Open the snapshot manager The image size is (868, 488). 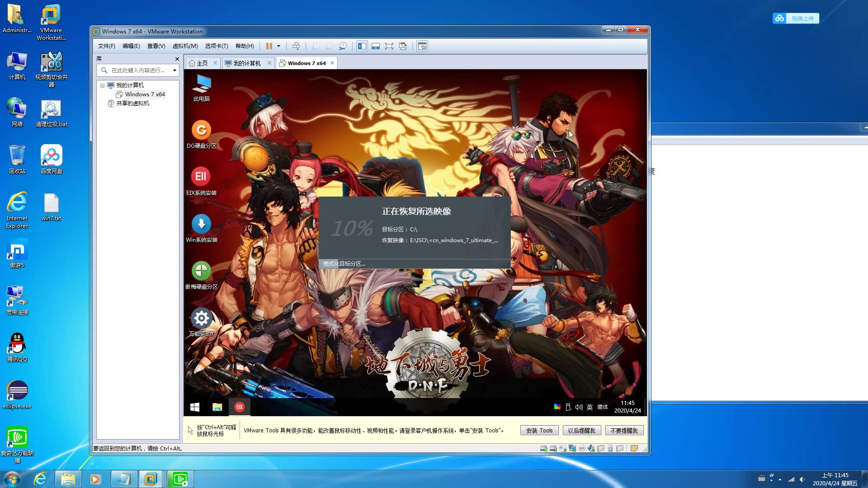pyautogui.click(x=343, y=46)
